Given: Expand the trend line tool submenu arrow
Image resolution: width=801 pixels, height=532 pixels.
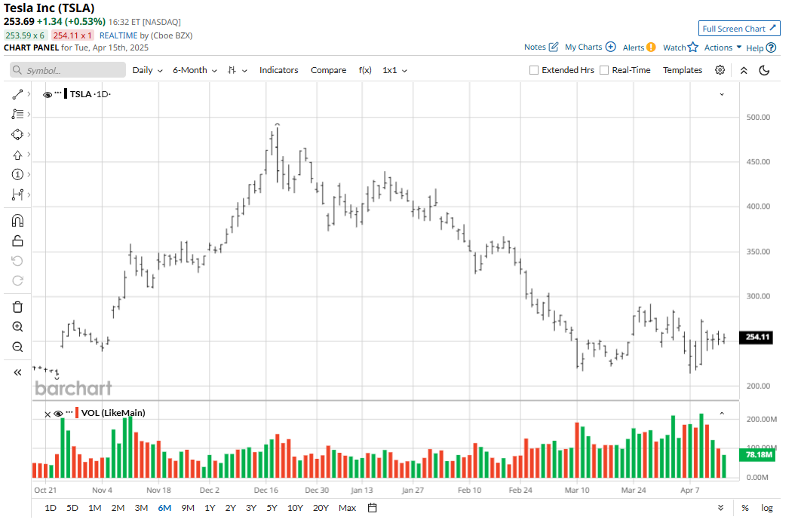Looking at the screenshot, I should coord(29,94).
